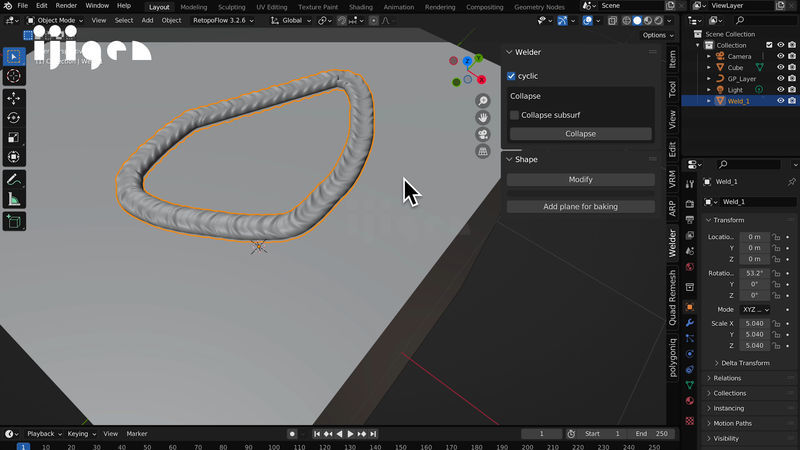
Task: Open the viewport Add menu
Action: [x=147, y=20]
